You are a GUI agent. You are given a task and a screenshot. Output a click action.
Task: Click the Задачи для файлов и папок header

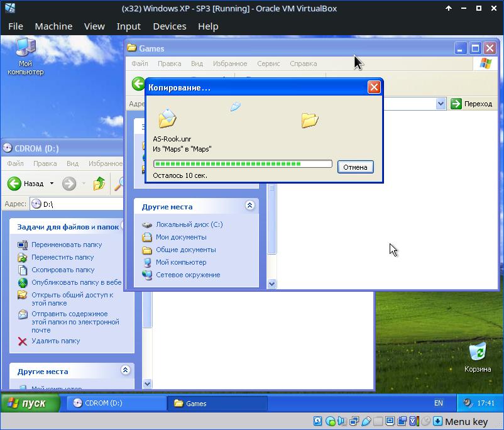tap(68, 227)
